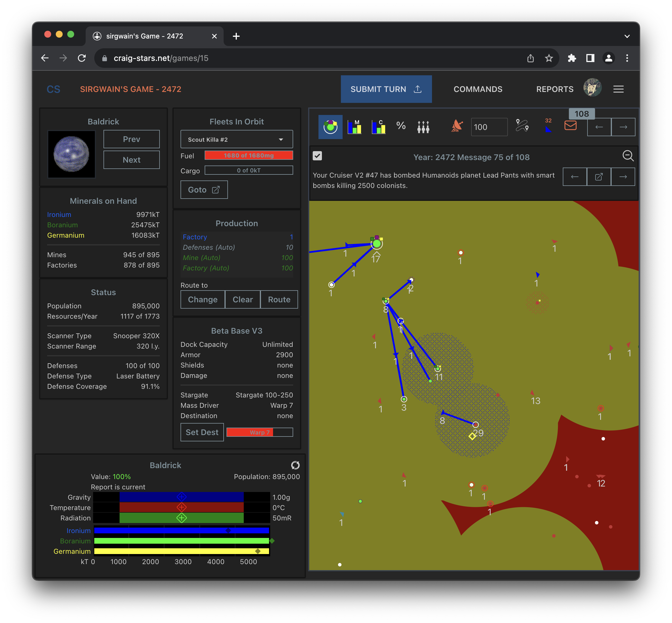Image resolution: width=672 pixels, height=623 pixels.
Task: Open the hamburger menu
Action: (618, 89)
